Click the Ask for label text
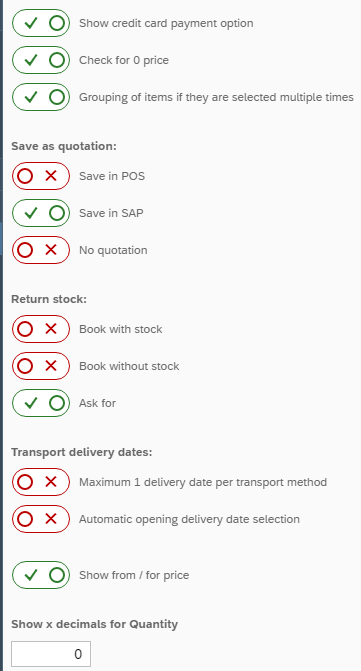This screenshot has height=671, width=361. click(98, 403)
